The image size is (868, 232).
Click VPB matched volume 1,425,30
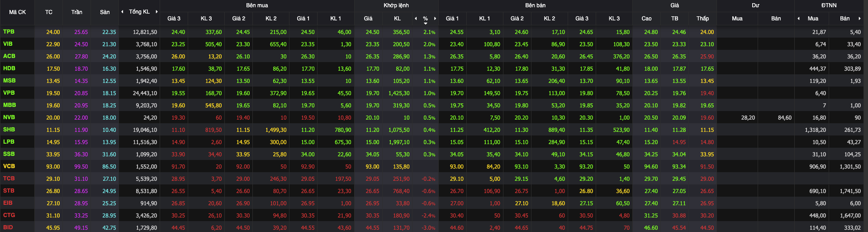(399, 93)
